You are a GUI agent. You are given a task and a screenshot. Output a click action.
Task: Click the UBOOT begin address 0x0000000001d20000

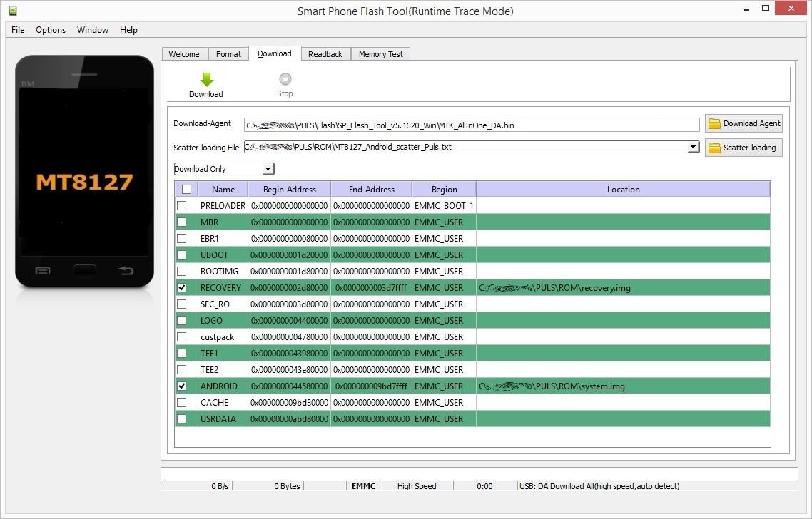[290, 255]
